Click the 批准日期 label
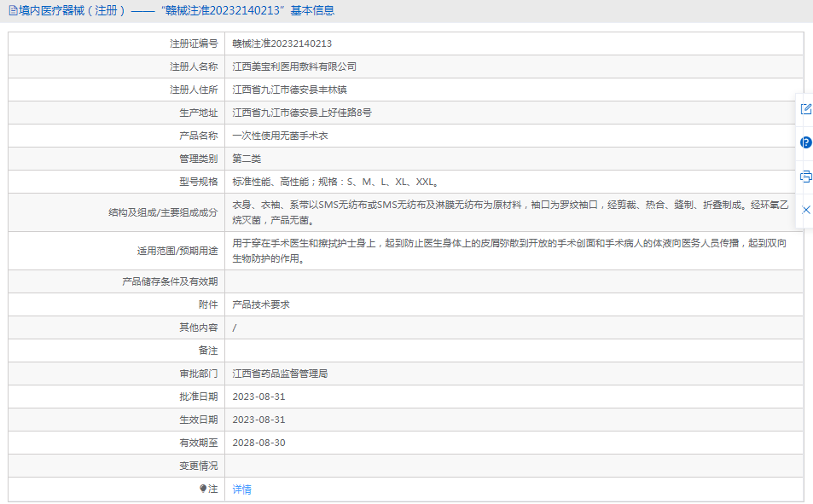The height and width of the screenshot is (504, 813). (199, 397)
